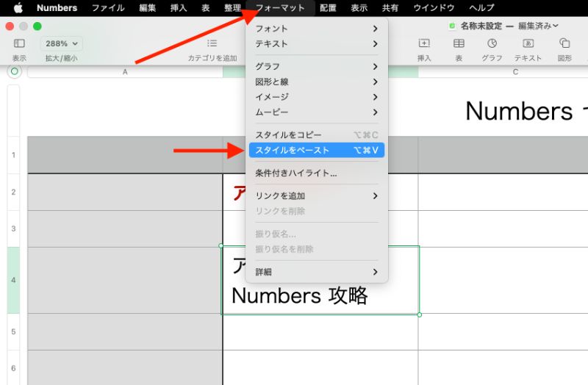Select row 5 header
The image size is (588, 385).
coord(13,332)
